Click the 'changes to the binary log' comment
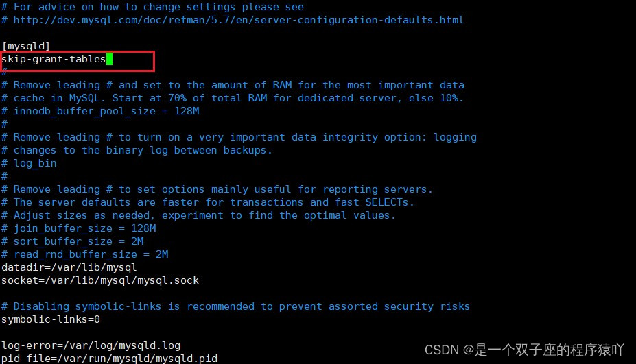 point(137,150)
